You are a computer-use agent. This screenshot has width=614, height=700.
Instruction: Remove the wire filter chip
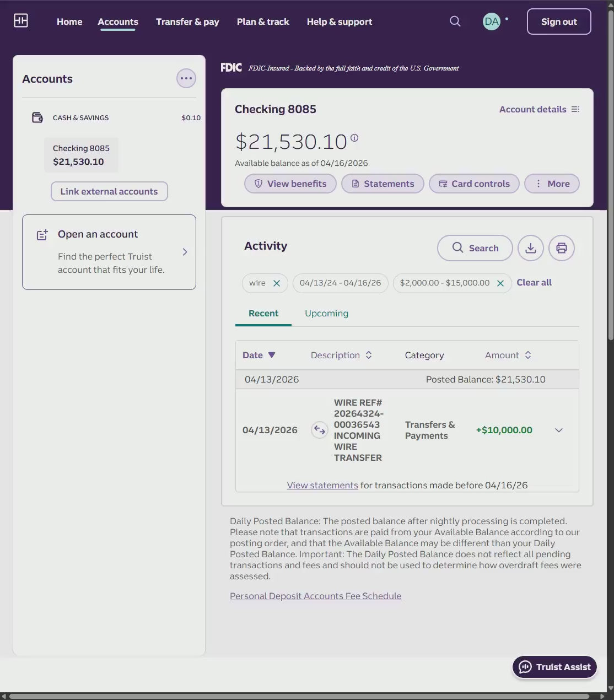click(277, 283)
